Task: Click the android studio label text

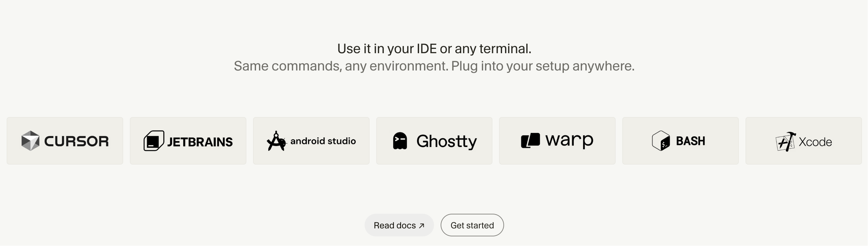Action: point(323,141)
